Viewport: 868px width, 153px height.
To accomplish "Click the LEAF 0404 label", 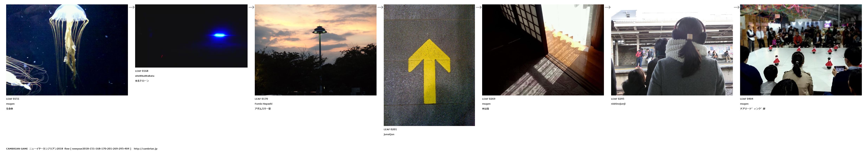I will tap(747, 99).
